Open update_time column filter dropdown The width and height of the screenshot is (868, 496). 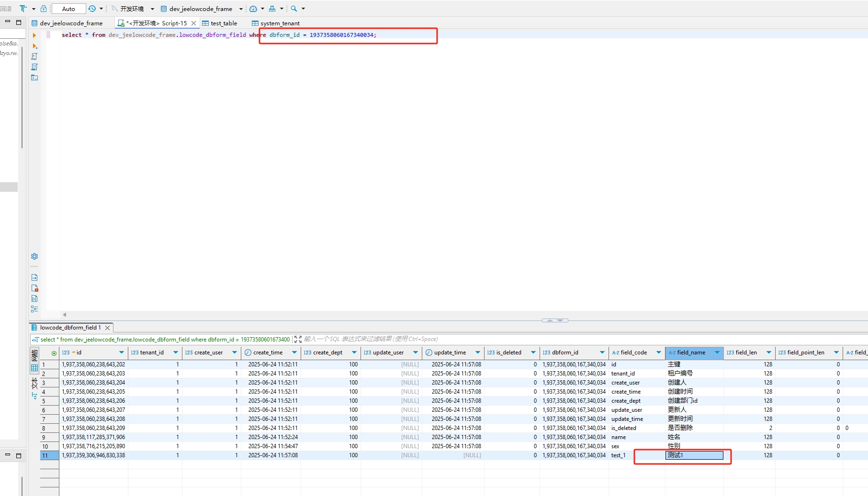[x=478, y=353]
